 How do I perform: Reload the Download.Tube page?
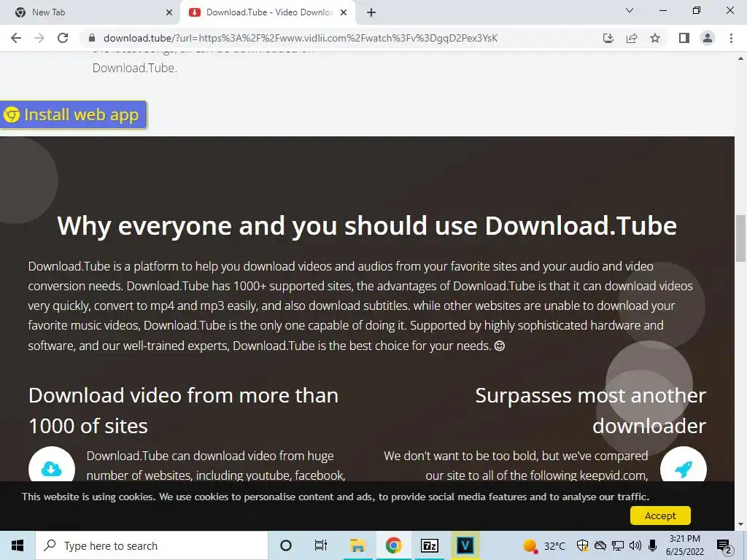[63, 38]
